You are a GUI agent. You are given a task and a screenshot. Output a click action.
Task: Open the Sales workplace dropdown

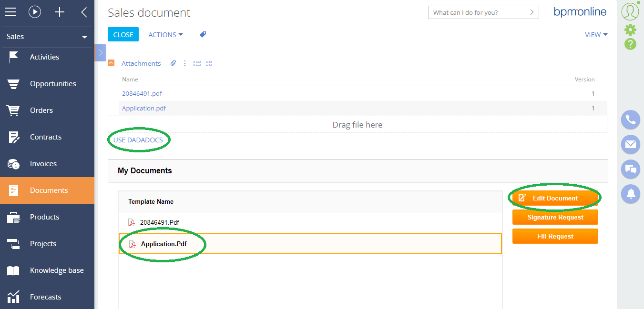coord(47,37)
